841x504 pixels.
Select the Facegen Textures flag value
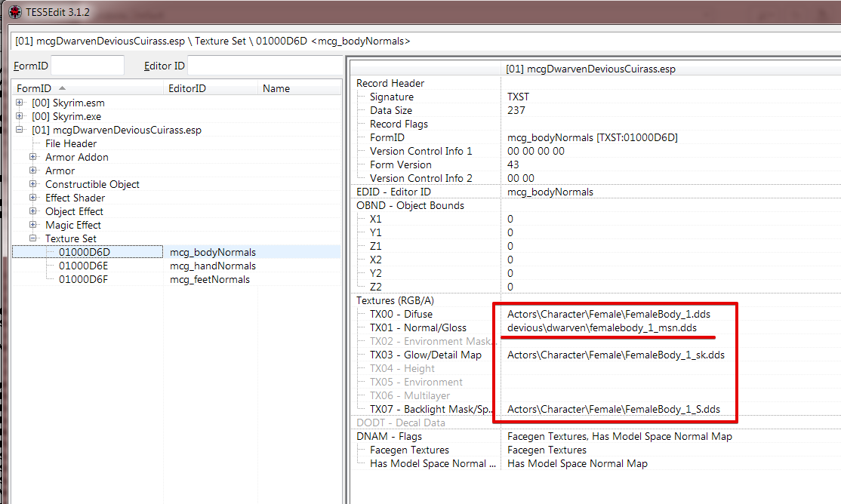pyautogui.click(x=547, y=450)
